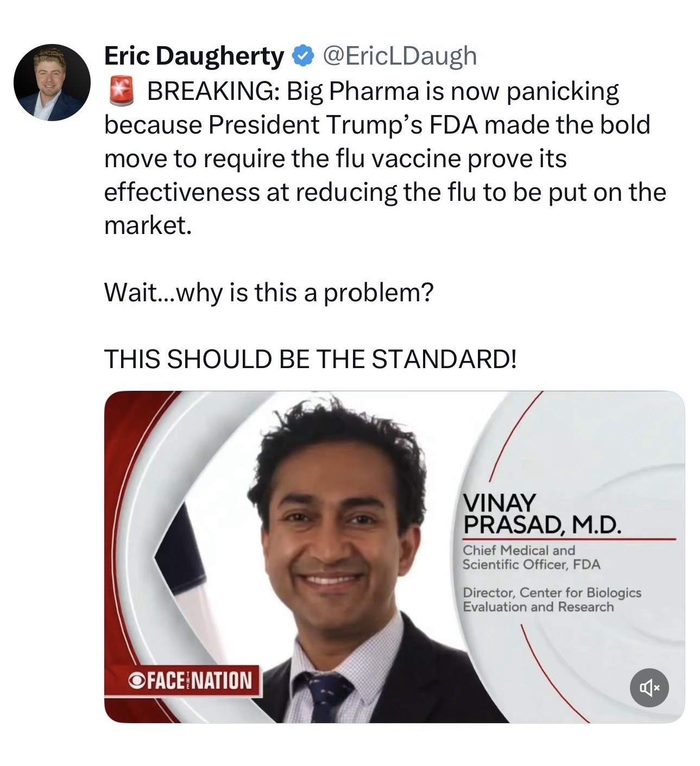Viewport: 700px width, 766px height.
Task: Click the 'THIS SHOULD BE THE STANDARD!' line
Action: [x=310, y=359]
